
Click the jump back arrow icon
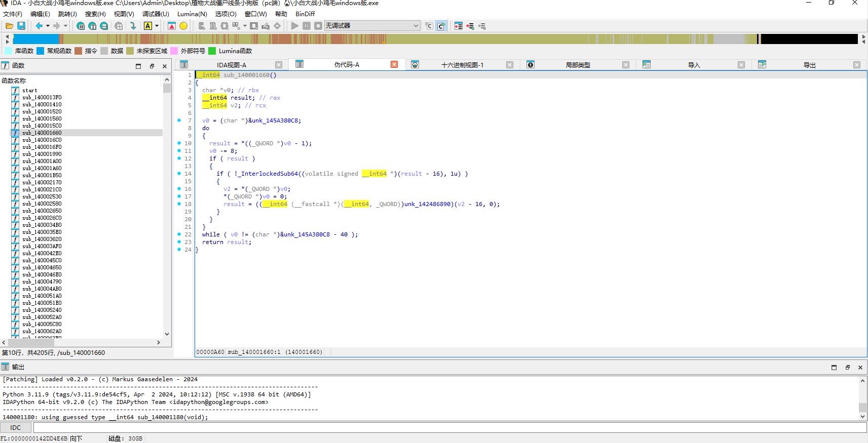pos(39,26)
